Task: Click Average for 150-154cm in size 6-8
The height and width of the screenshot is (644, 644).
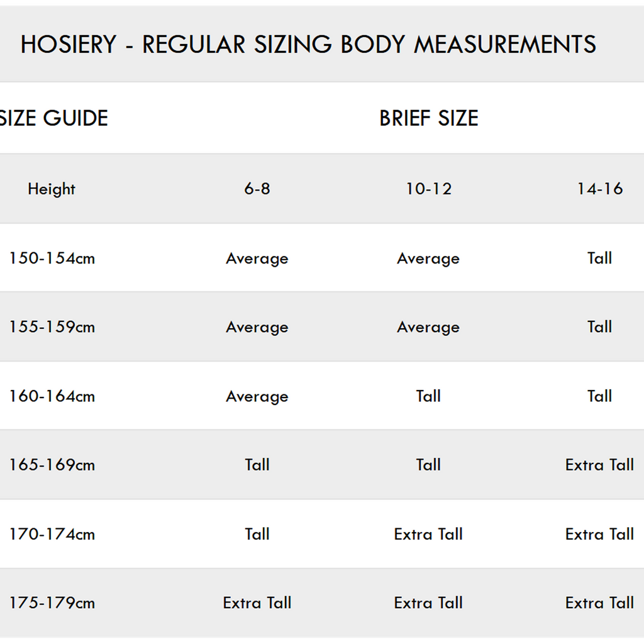Action: point(257,258)
